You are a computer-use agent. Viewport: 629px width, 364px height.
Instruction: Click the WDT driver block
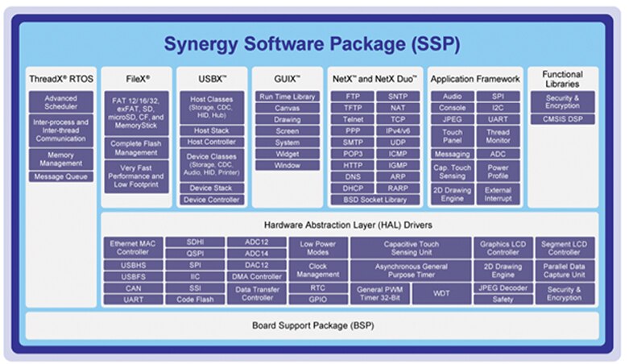pyautogui.click(x=441, y=294)
